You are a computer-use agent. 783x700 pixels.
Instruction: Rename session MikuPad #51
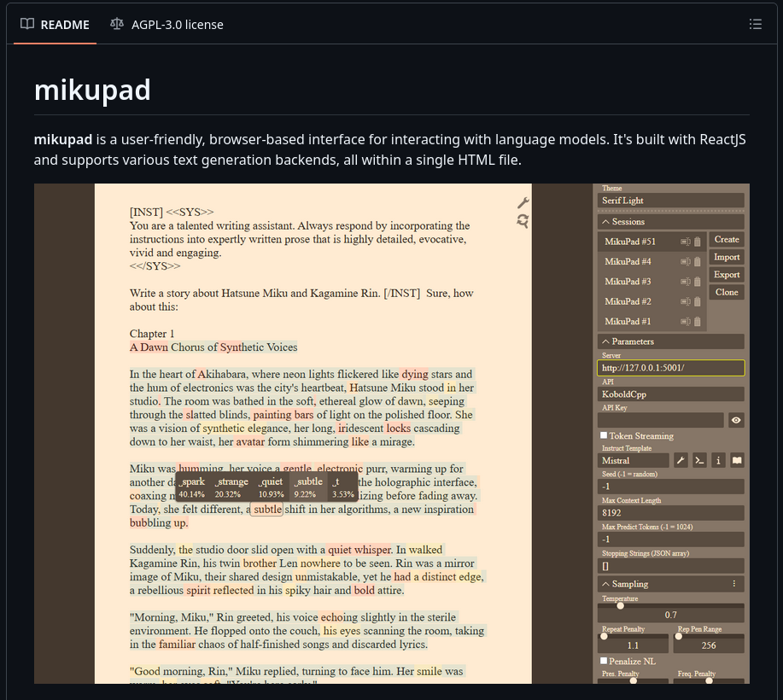pyautogui.click(x=686, y=242)
